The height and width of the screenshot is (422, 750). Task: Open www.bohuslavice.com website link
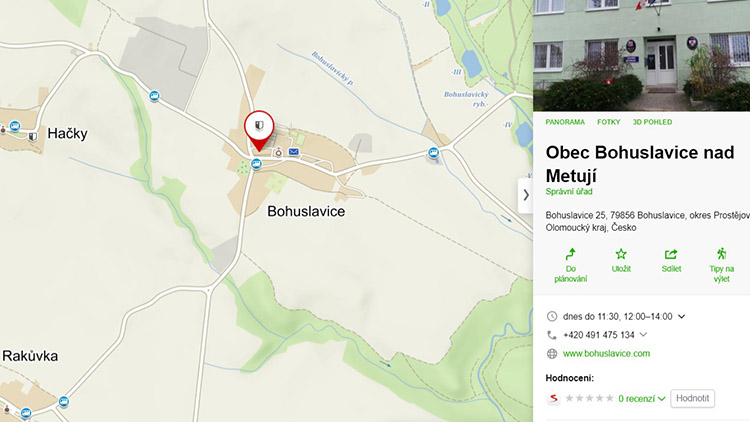pyautogui.click(x=606, y=354)
